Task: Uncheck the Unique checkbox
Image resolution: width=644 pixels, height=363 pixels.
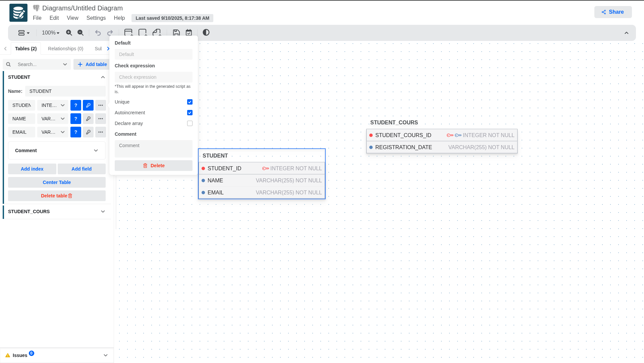Action: (190, 102)
